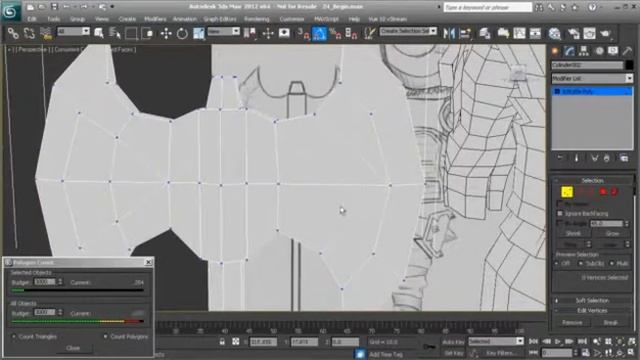Select the yellow Vertex sub-object level
640x360 pixels.
567,191
